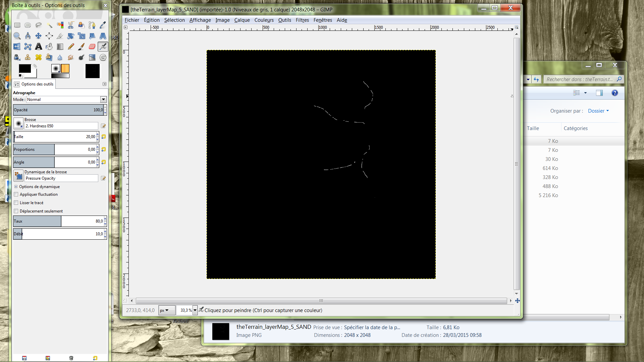Select the Rotate tool
Screen dimensions: 644x362
coord(71,36)
